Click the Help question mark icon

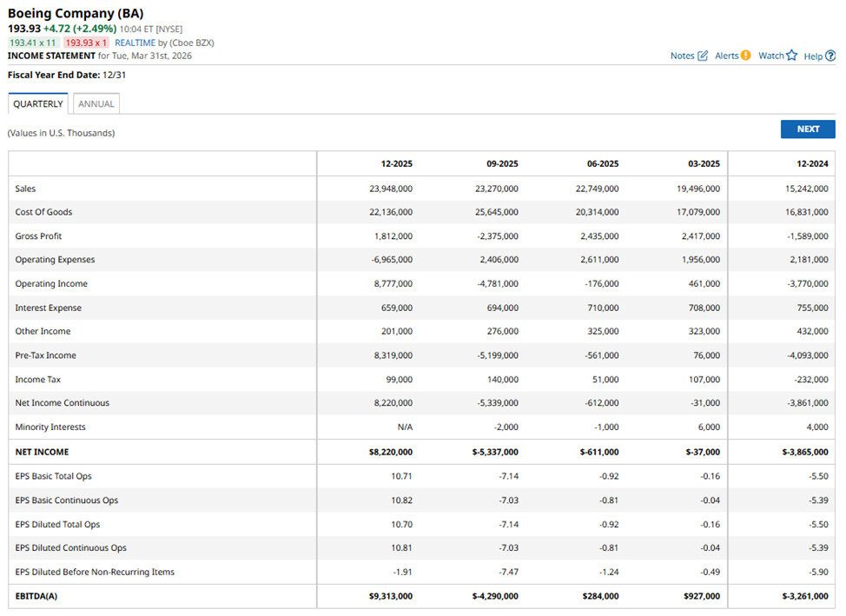(830, 56)
